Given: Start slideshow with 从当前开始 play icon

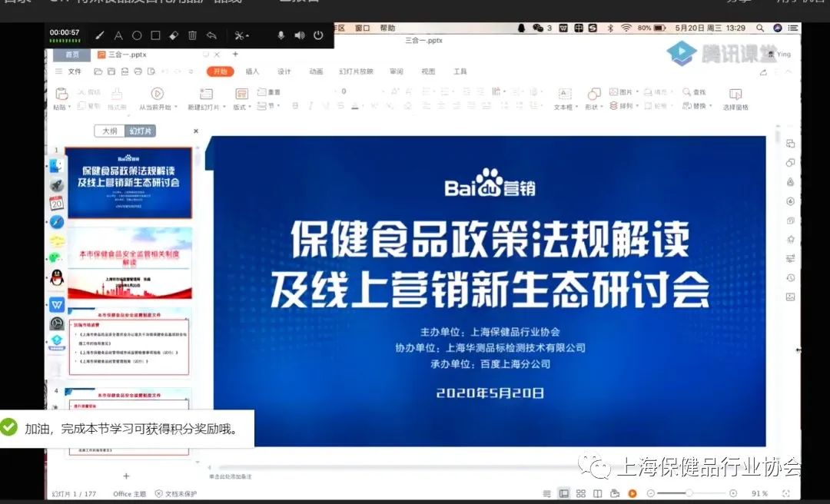Looking at the screenshot, I should pyautogui.click(x=158, y=94).
